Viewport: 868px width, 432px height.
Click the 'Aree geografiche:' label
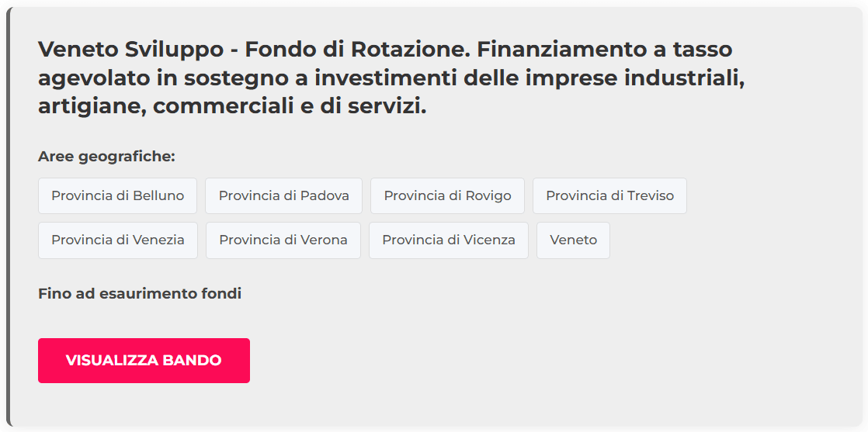click(106, 157)
